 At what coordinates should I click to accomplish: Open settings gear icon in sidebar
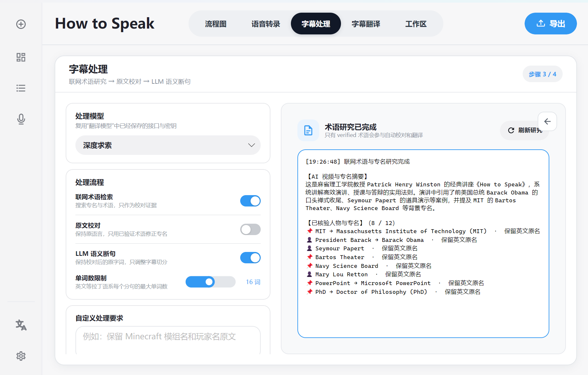[21, 356]
